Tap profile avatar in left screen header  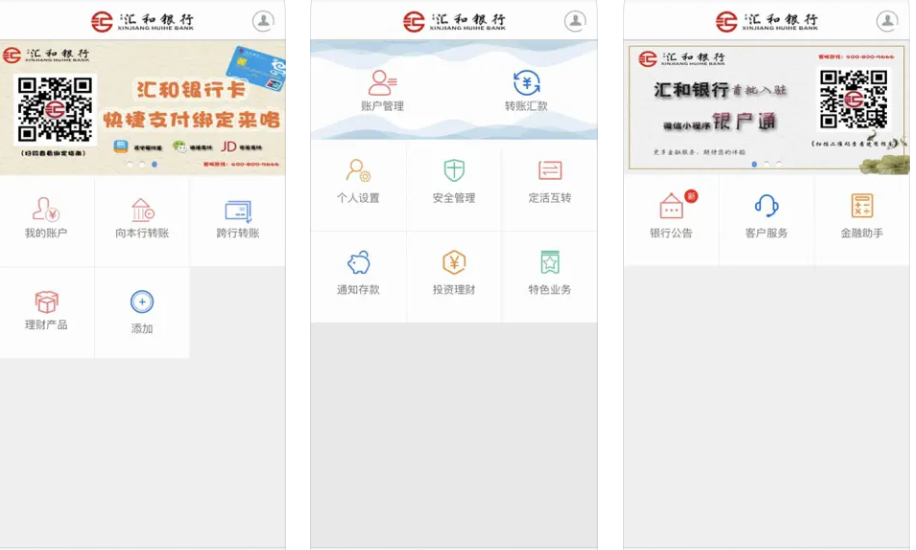pos(263,21)
